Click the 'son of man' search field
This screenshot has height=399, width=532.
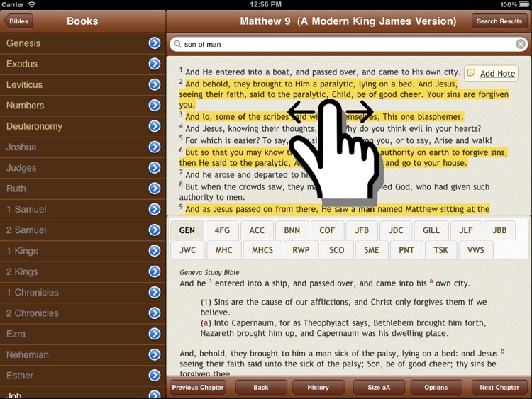348,44
